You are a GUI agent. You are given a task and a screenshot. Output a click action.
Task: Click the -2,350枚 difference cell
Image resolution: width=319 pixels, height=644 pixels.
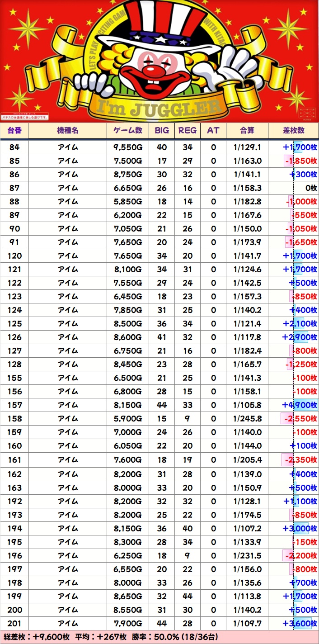coord(294,460)
